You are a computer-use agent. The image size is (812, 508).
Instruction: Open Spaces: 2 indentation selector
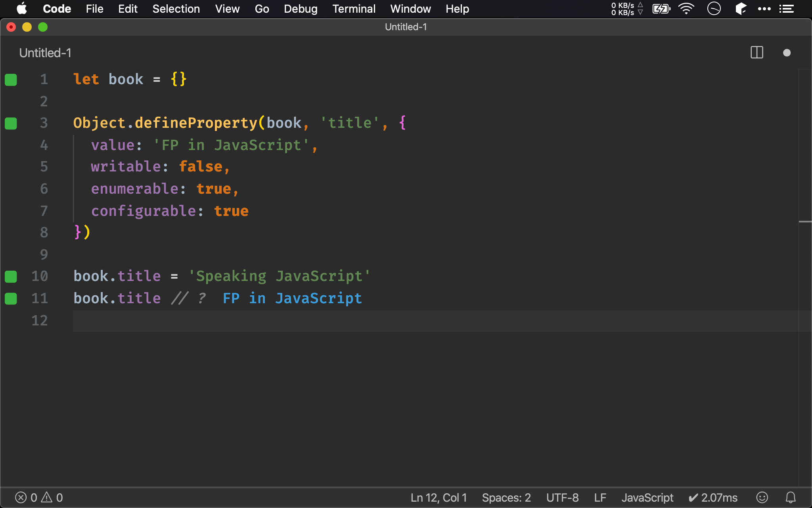[506, 497]
